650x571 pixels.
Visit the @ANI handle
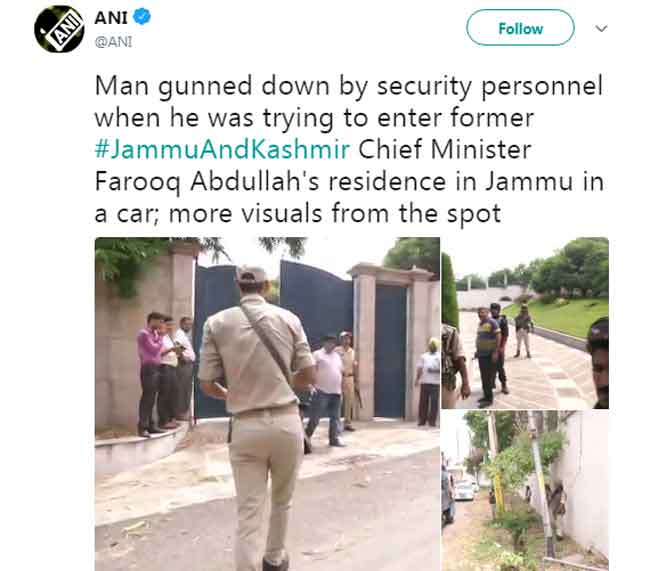coord(114,41)
